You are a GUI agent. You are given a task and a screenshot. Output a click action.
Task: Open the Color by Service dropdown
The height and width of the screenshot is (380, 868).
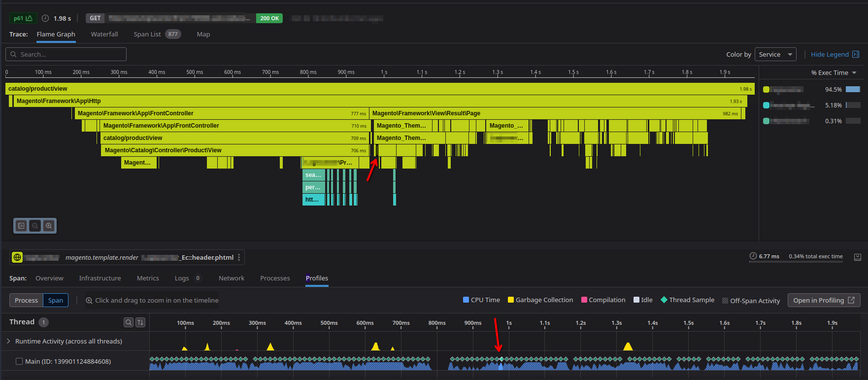pos(775,54)
